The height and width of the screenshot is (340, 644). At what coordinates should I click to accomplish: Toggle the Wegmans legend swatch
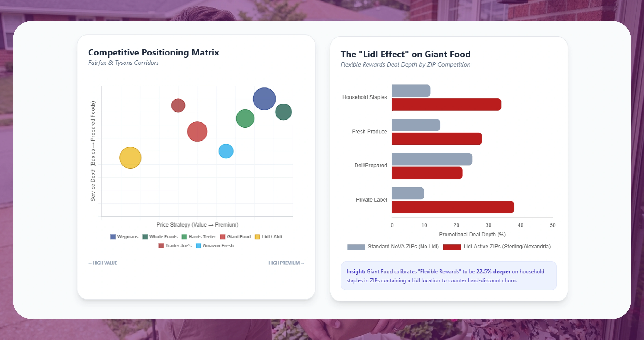point(113,237)
